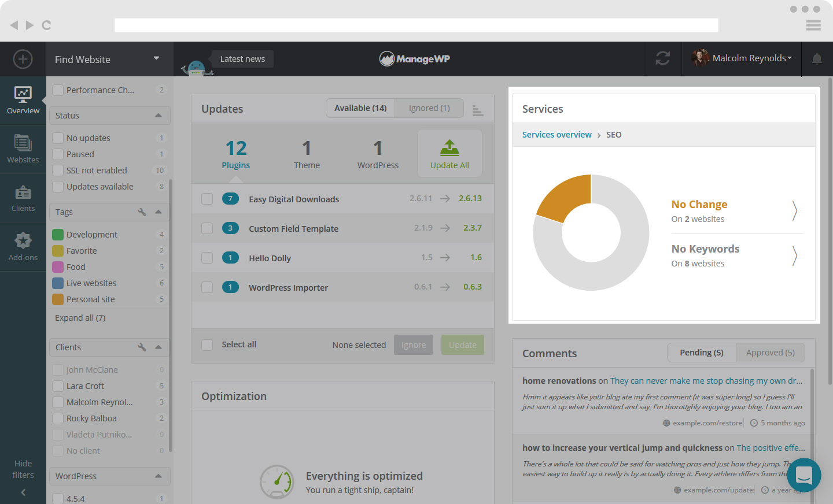833x504 pixels.
Task: Select the 12 Plugins tab
Action: click(236, 154)
